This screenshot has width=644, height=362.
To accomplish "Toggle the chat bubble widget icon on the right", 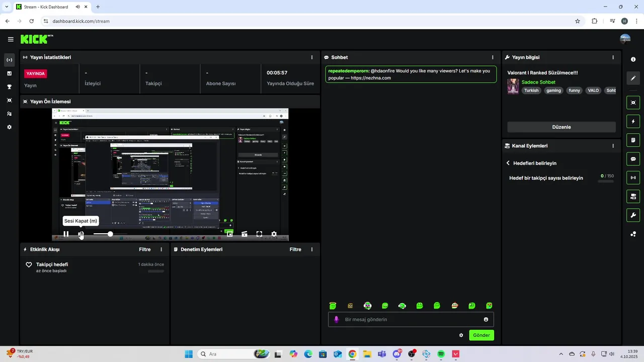I will (633, 159).
